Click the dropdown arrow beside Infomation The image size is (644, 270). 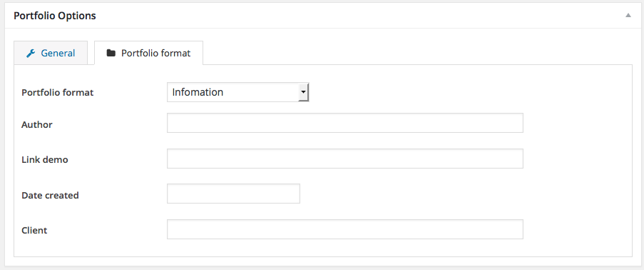tap(303, 92)
